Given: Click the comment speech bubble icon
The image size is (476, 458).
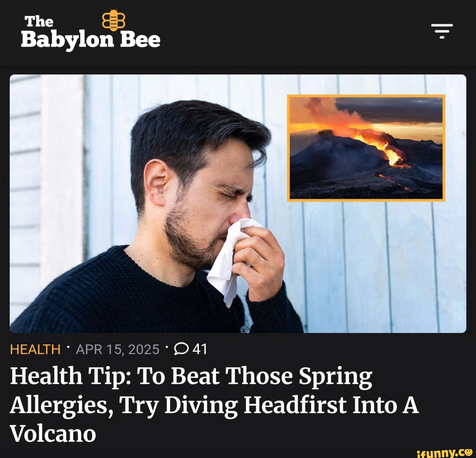Looking at the screenshot, I should (181, 349).
